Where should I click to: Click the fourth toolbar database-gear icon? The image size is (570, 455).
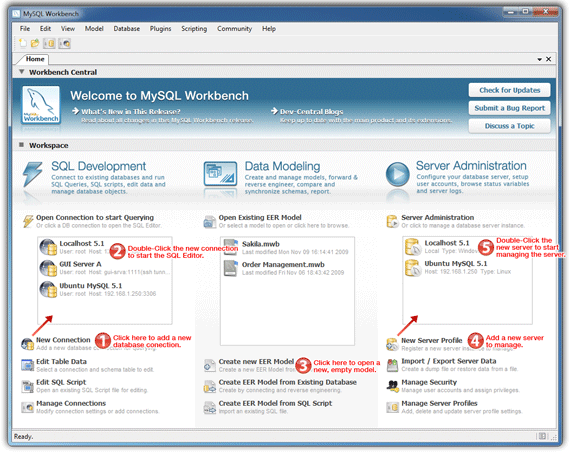[64, 44]
